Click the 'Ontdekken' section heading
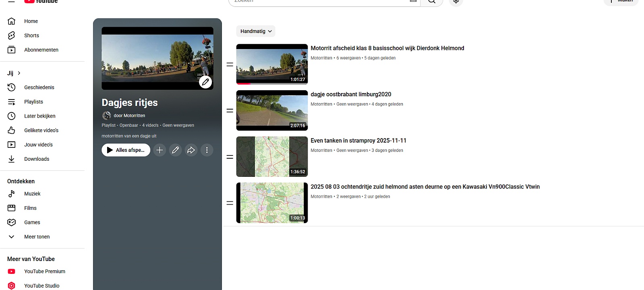The height and width of the screenshot is (290, 644). pyautogui.click(x=21, y=181)
